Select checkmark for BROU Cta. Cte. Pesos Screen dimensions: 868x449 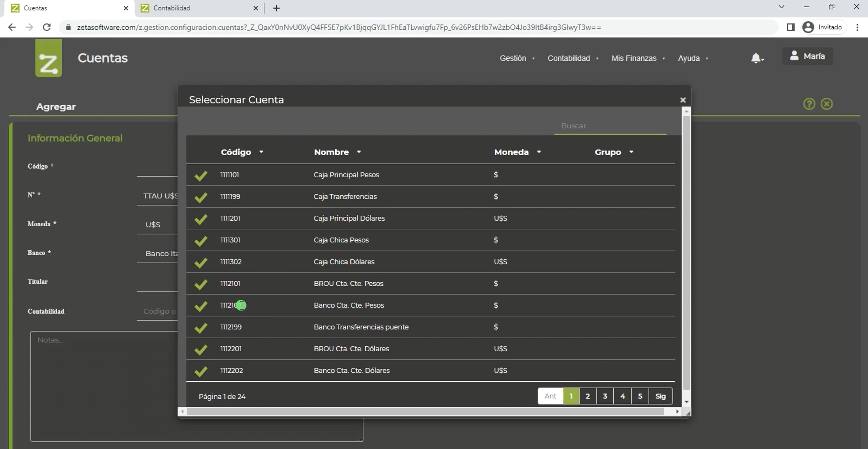pyautogui.click(x=201, y=284)
